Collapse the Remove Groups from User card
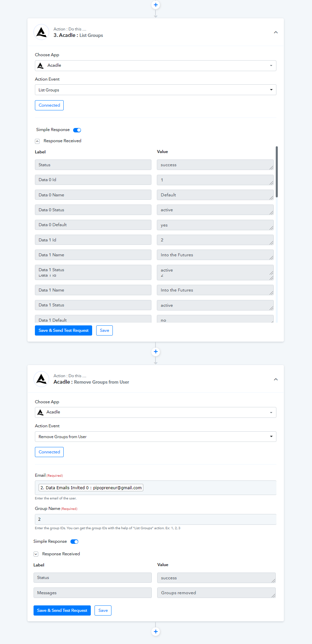Viewport: 312px width, 644px height. tap(276, 379)
